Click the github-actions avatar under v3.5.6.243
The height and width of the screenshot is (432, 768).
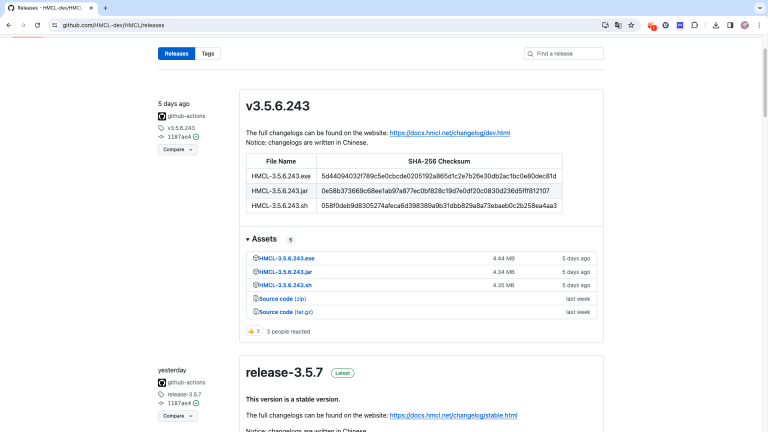click(x=162, y=116)
